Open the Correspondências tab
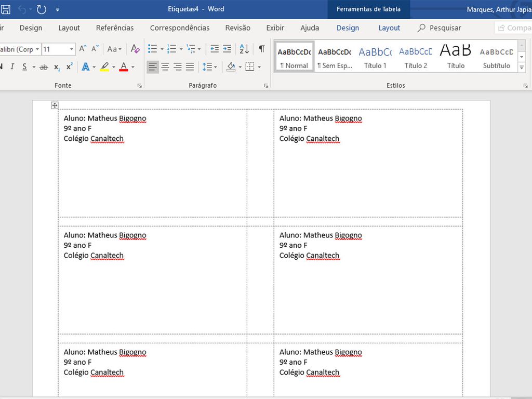Viewport: 532px width, 399px height. [180, 28]
